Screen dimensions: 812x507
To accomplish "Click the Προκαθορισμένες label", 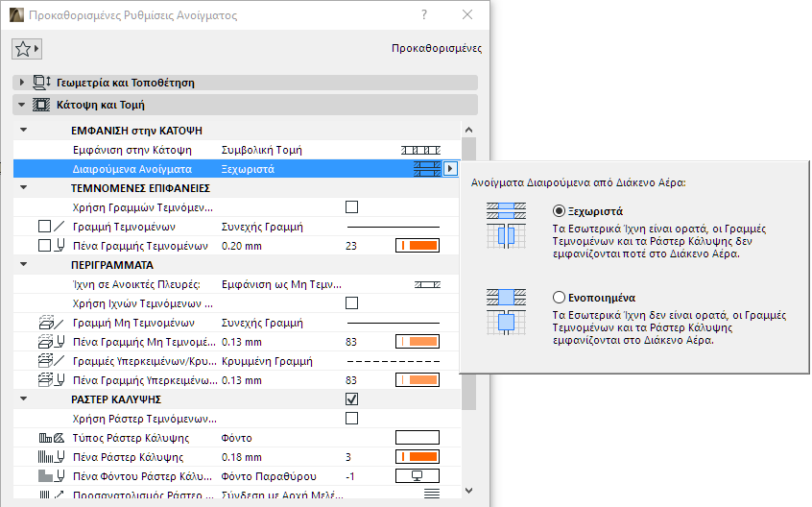I will (x=437, y=48).
